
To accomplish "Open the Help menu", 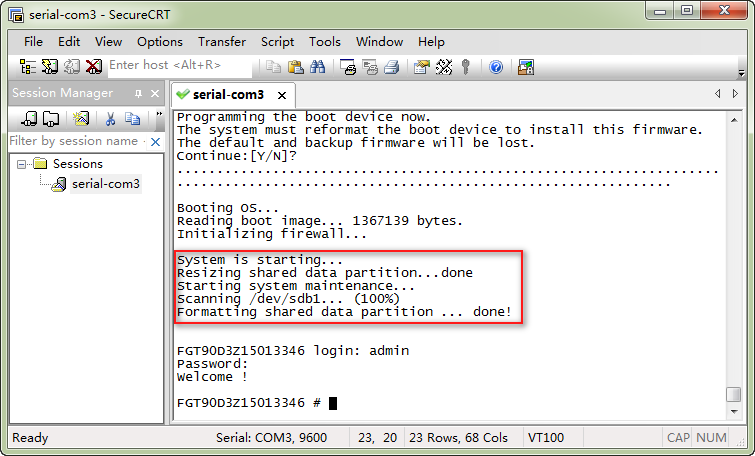I will click(431, 42).
